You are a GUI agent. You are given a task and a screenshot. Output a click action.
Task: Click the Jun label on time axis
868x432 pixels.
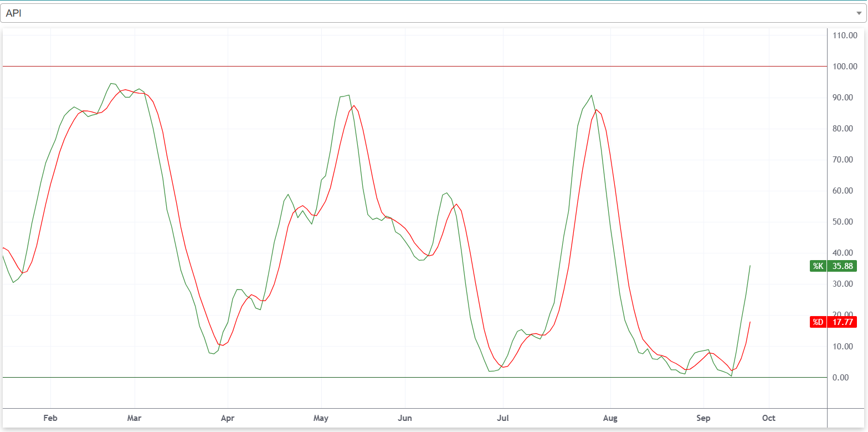405,418
